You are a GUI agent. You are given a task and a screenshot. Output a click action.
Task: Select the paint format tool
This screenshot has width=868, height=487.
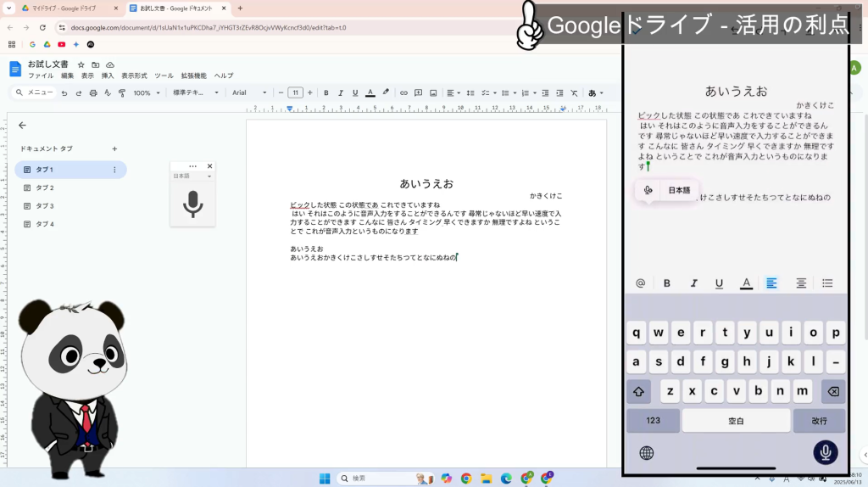coord(122,93)
